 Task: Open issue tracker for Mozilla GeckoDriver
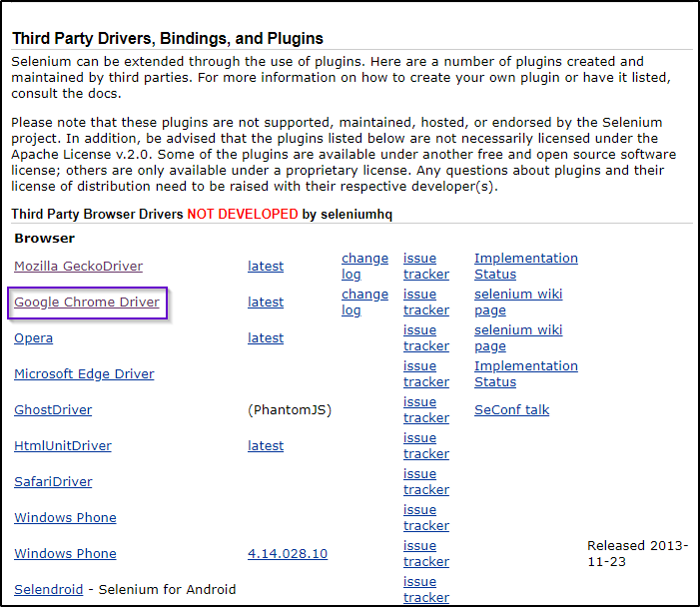coord(426,266)
